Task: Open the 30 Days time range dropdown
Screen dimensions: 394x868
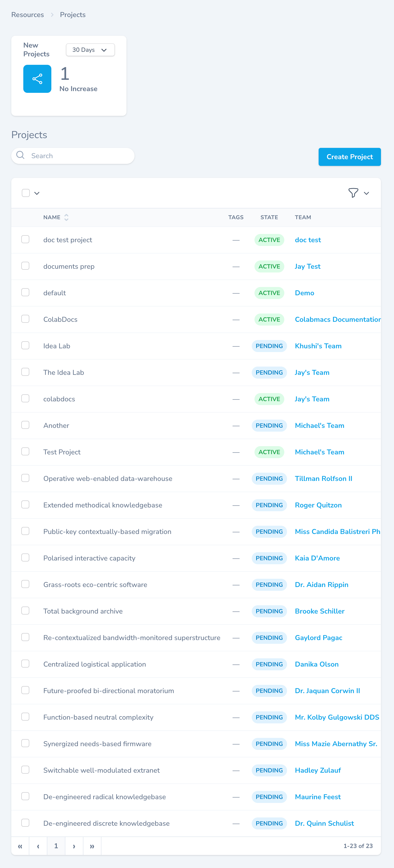Action: point(90,50)
